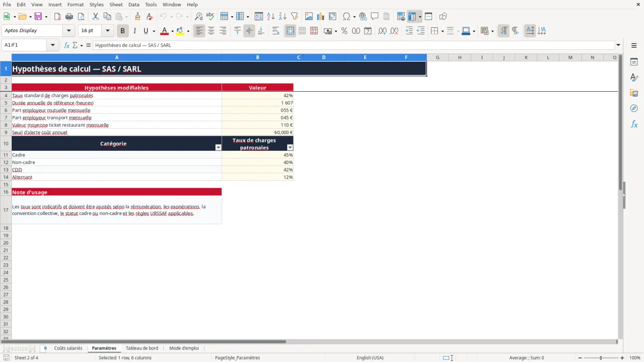
Task: Open sidebar Functions fx panel
Action: coord(634,124)
